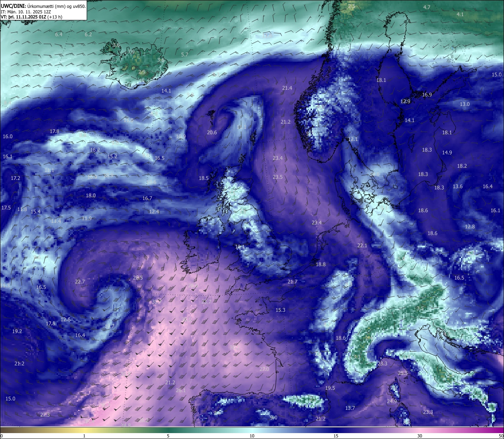This screenshot has width=504, height=439.
Task: Click the 18.0 value on the map
Action: (91, 196)
